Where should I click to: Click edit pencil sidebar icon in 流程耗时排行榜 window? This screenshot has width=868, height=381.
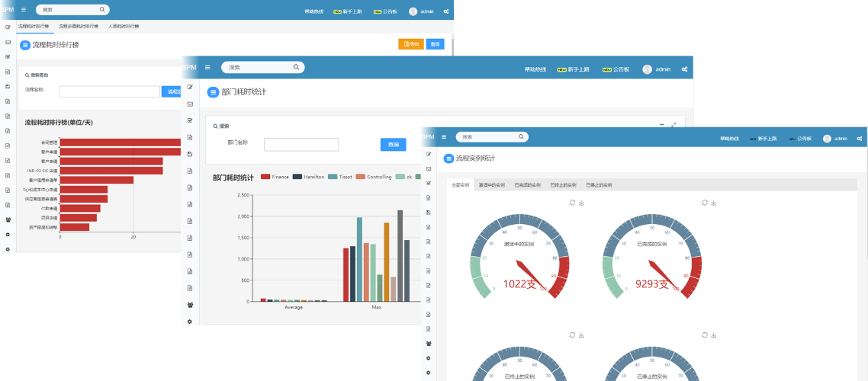8,27
